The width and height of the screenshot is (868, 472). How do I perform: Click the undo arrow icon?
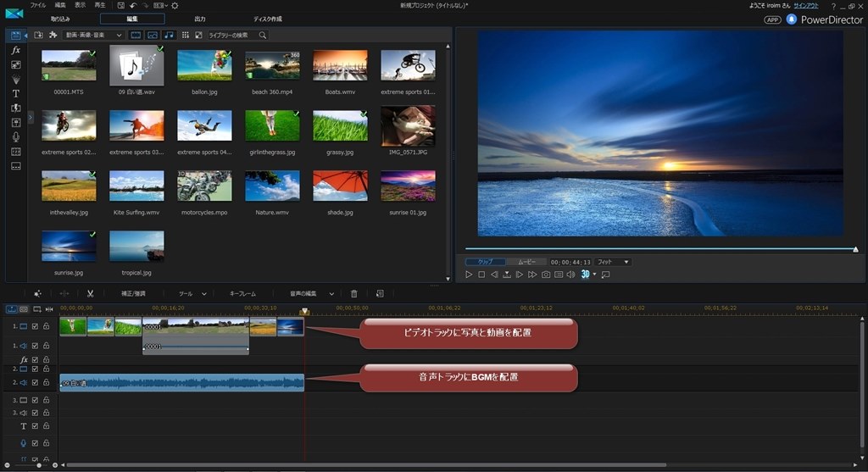pos(133,6)
